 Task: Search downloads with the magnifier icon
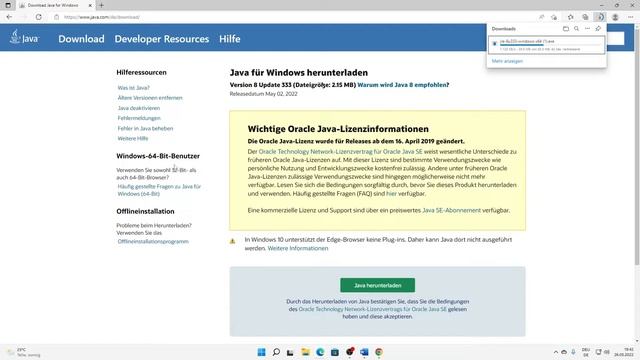pyautogui.click(x=576, y=29)
